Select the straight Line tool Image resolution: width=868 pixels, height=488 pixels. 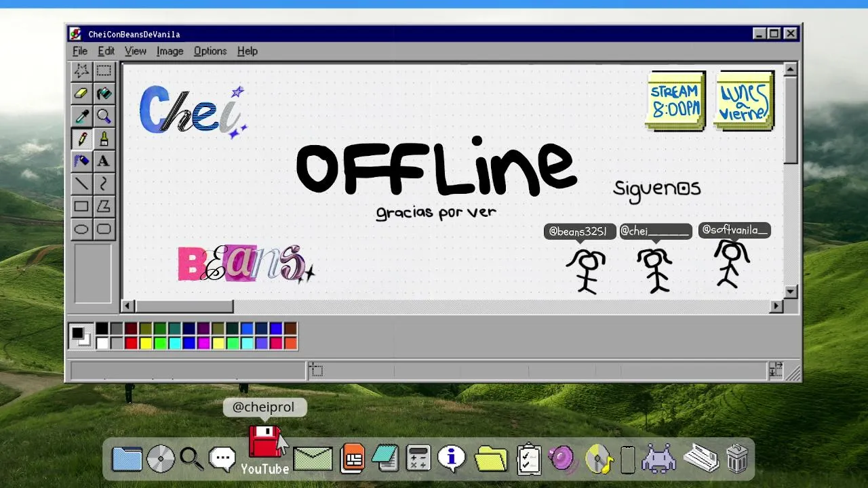pos(81,184)
